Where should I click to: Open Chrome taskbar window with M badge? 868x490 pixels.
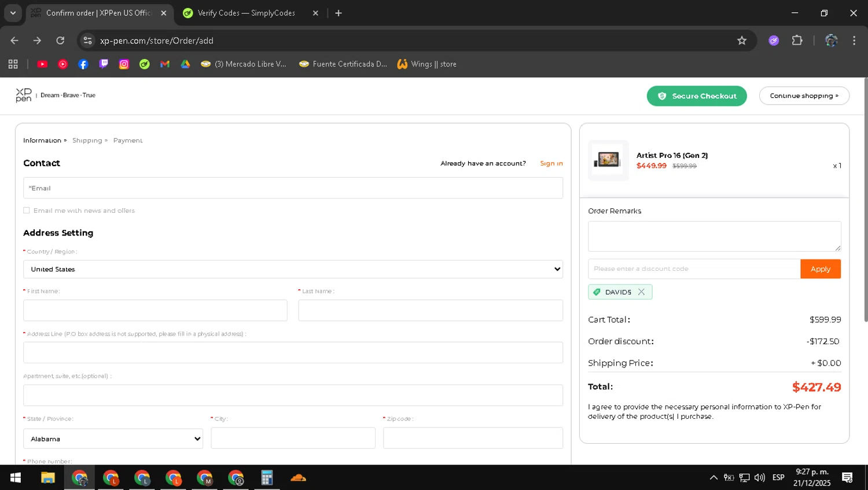click(204, 478)
